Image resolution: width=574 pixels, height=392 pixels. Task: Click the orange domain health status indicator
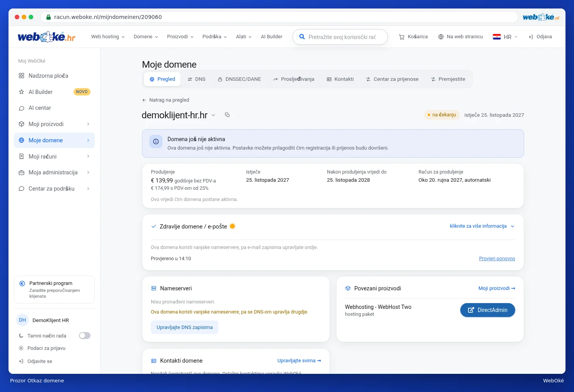[x=232, y=226]
